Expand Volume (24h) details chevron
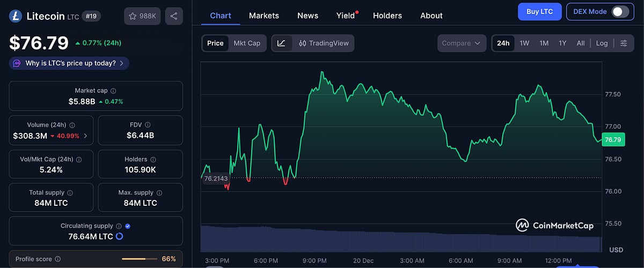The image size is (644, 268). 86,136
